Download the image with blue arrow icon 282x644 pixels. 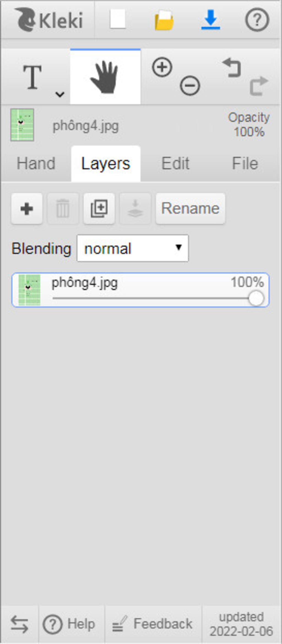pyautogui.click(x=211, y=20)
